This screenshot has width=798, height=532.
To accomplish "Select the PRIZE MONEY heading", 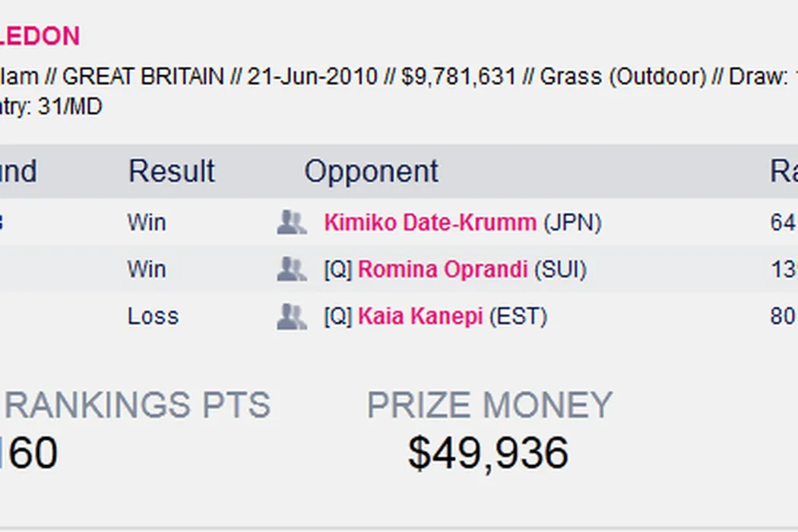I will coord(489,405).
